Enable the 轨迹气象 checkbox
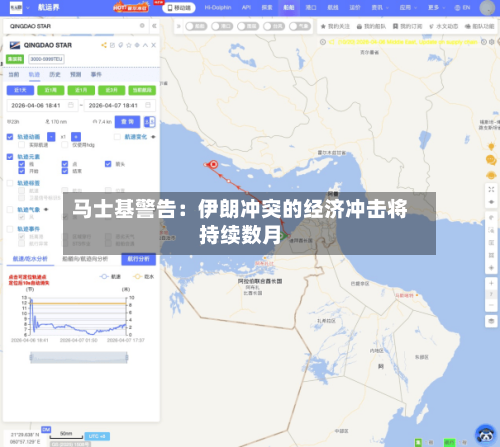The width and height of the screenshot is (500, 447). tap(10, 210)
